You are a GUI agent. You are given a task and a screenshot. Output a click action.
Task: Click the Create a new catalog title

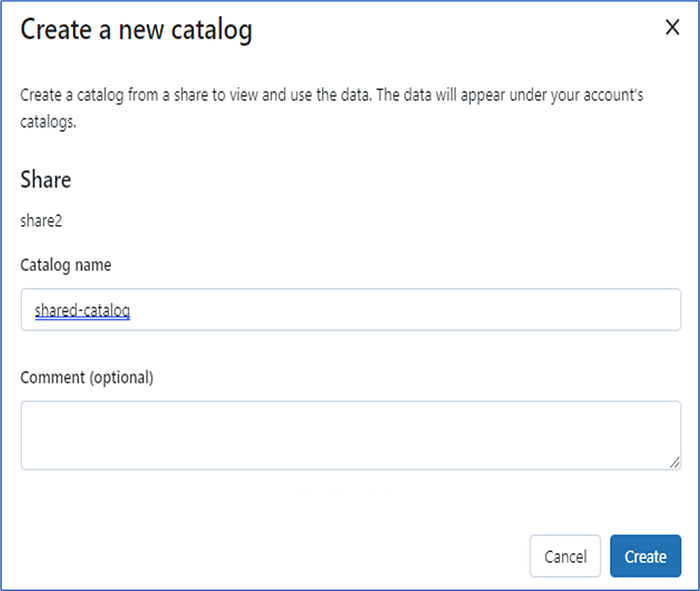click(136, 30)
